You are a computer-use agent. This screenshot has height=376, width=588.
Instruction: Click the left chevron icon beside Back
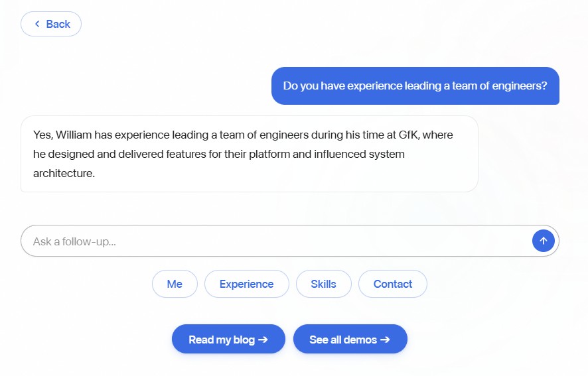37,24
